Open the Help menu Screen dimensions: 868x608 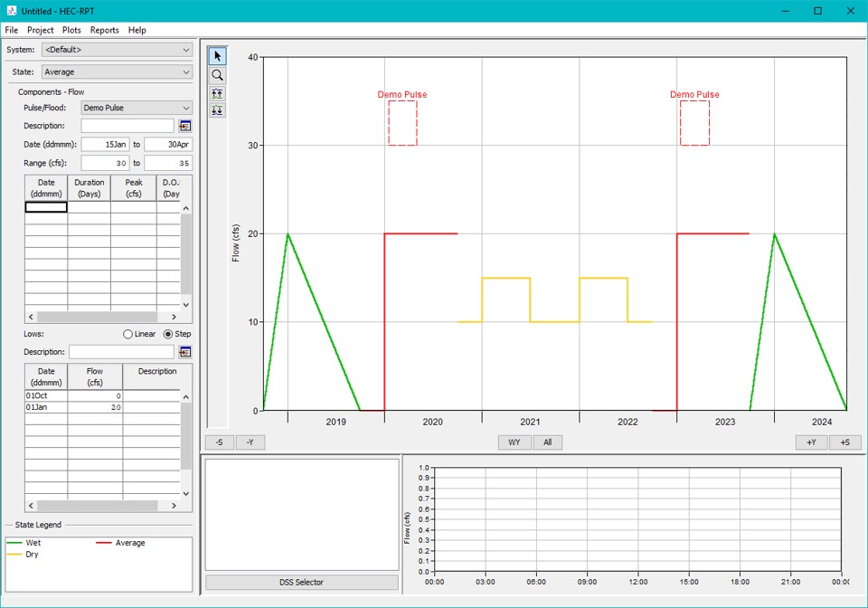point(137,30)
